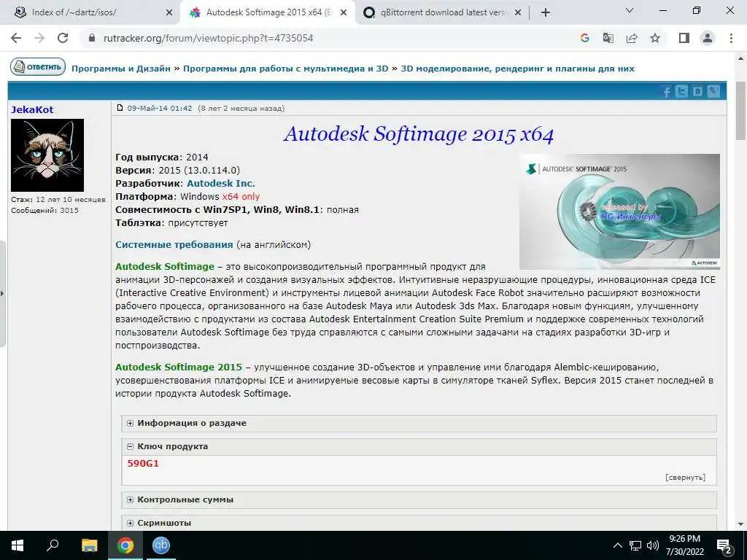Close the qBittorrent download tab

tap(518, 13)
